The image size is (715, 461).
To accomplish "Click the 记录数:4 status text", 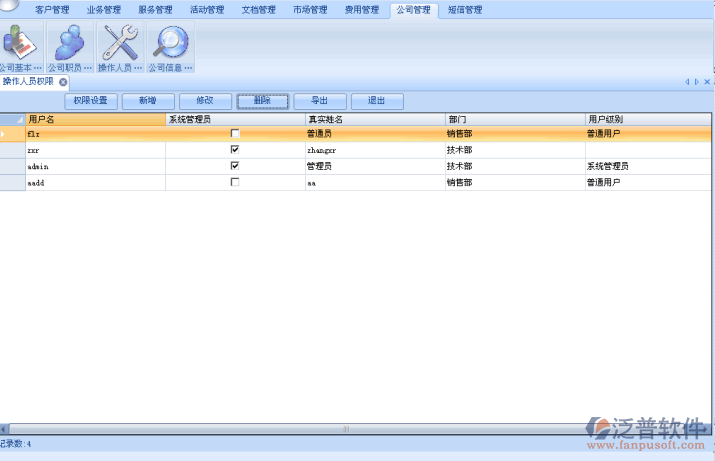I will pyautogui.click(x=16, y=444).
